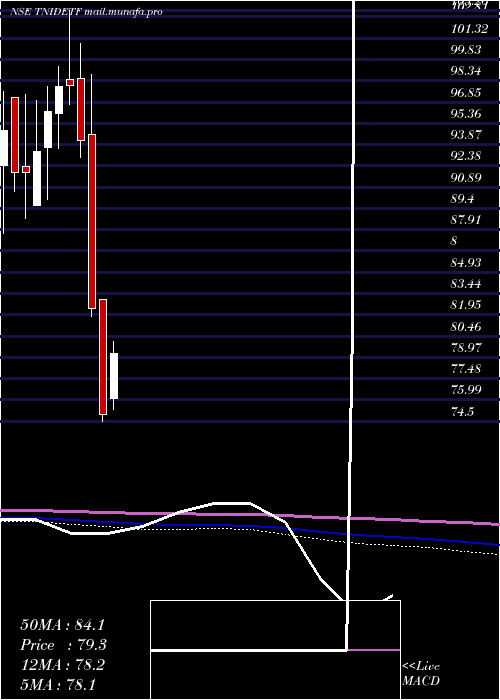
Task: Select the 5MA : 78.1 value
Action: [x=58, y=685]
